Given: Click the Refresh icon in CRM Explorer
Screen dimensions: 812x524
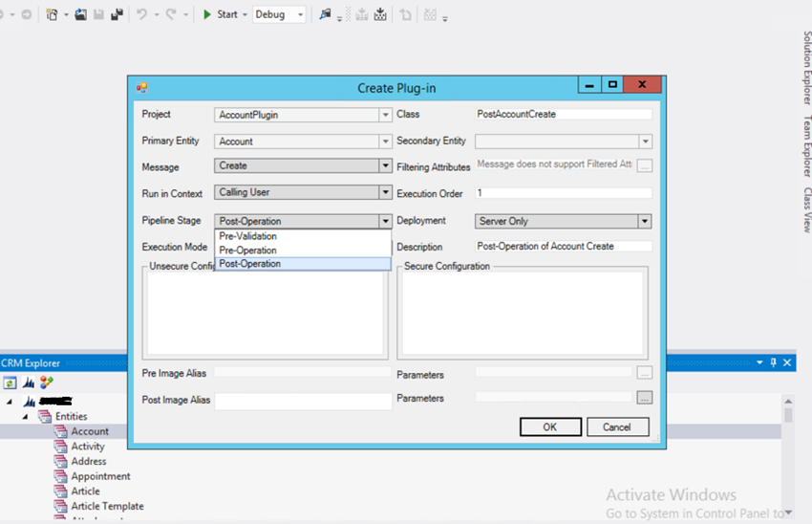Looking at the screenshot, I should tap(11, 382).
